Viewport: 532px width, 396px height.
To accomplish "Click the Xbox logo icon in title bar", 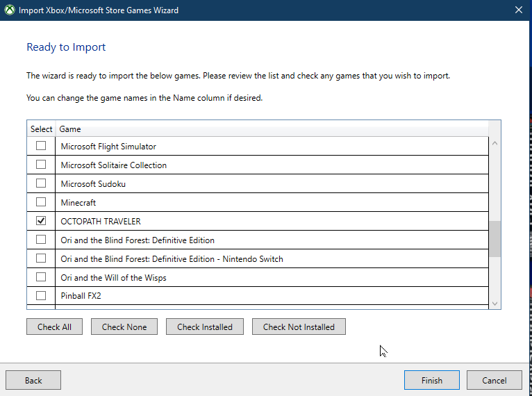I will 10,10.
